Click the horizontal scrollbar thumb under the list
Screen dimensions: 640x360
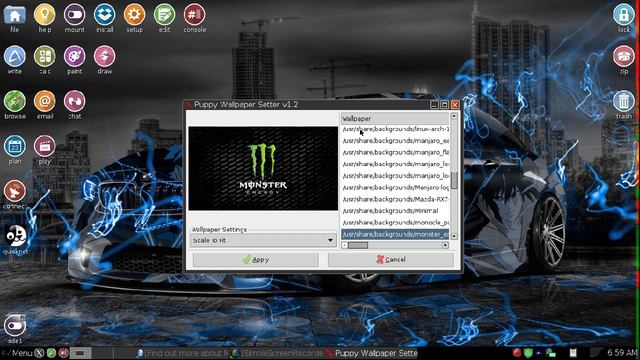[x=358, y=245]
